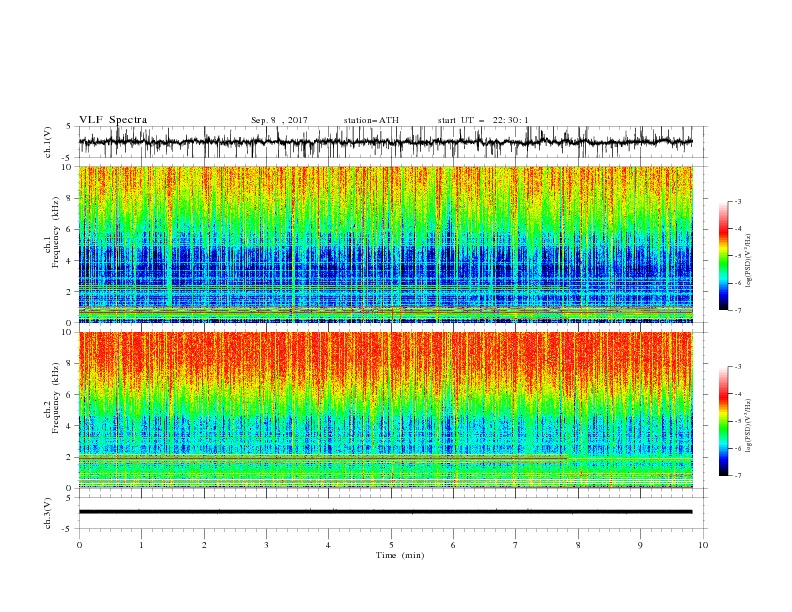Click the ch.2 spectrogram color bar
This screenshot has width=792, height=612.
(x=723, y=421)
